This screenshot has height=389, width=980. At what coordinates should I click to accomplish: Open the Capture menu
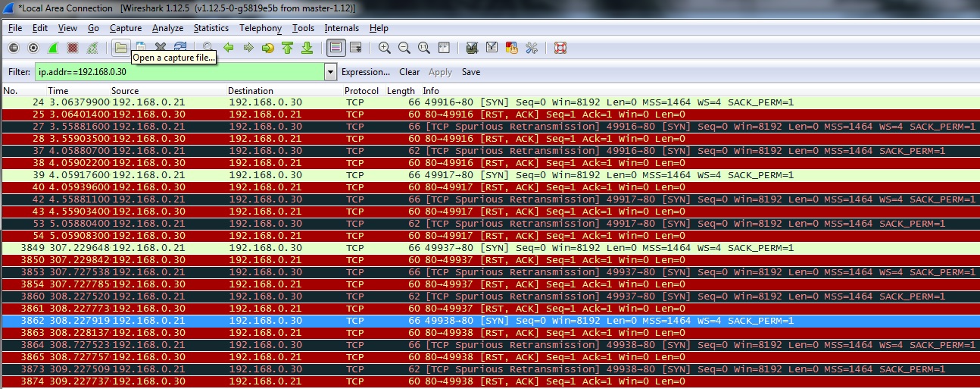point(126,28)
